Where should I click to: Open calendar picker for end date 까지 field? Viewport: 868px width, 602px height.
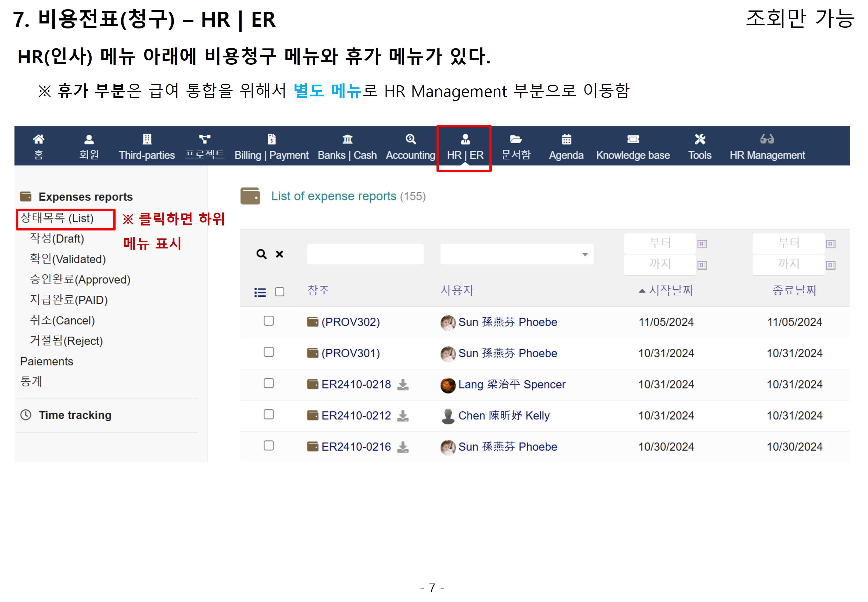830,265
